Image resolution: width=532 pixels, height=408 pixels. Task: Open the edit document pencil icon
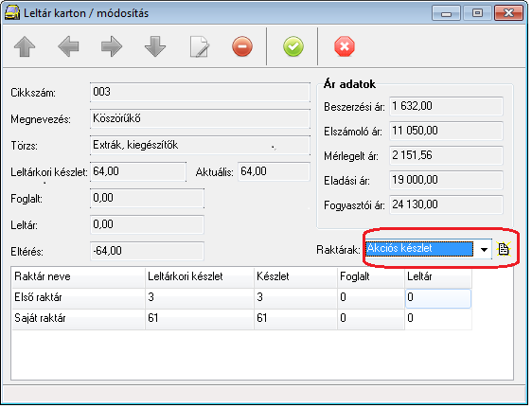coord(199,46)
